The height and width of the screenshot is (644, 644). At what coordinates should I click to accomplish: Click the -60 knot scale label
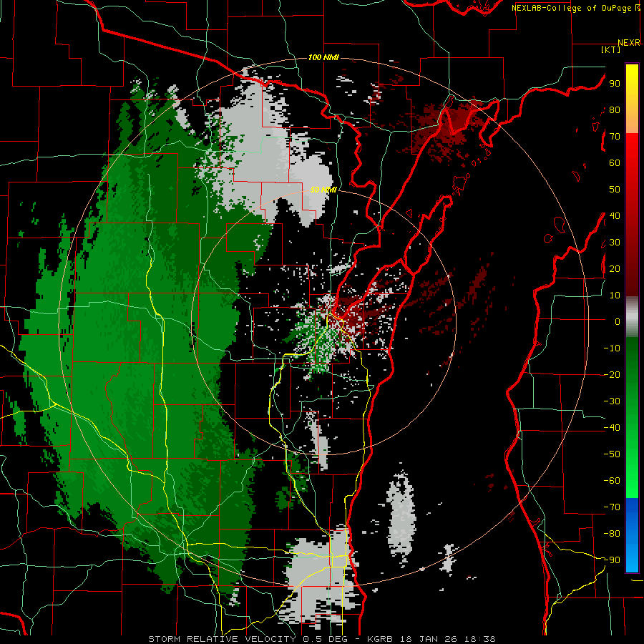coord(612,481)
